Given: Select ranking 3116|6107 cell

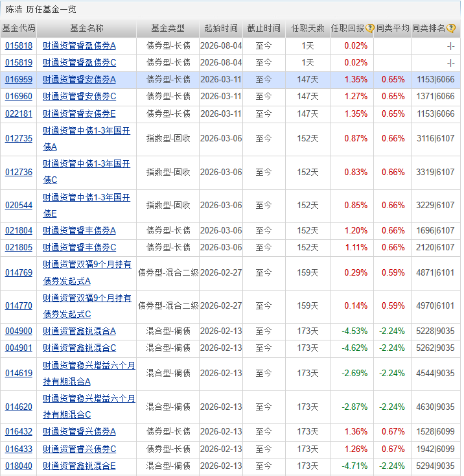Looking at the screenshot, I should point(435,138).
